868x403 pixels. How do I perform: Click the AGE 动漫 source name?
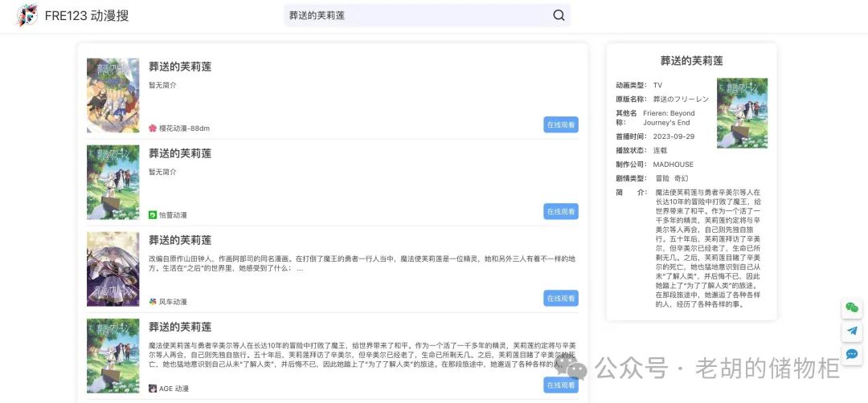(x=174, y=389)
